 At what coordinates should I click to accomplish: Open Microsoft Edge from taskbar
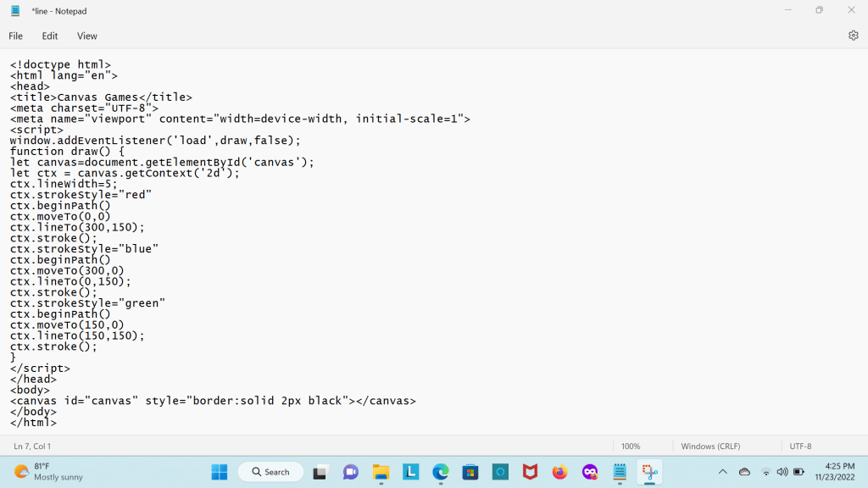[x=440, y=472]
